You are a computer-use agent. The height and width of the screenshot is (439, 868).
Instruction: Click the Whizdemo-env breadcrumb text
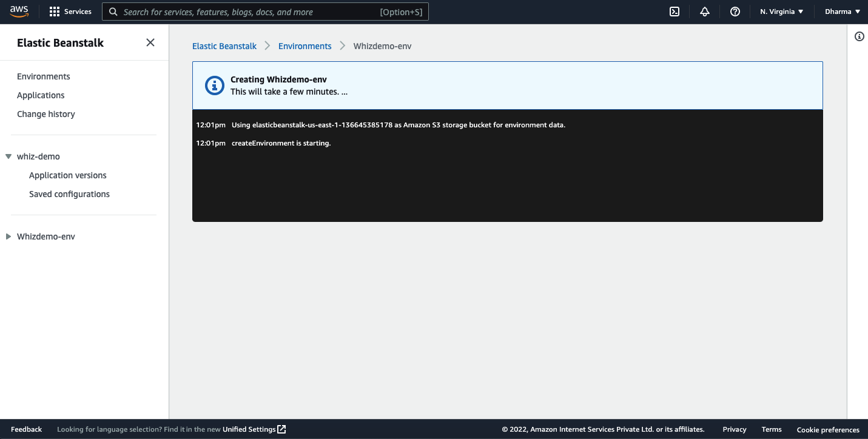[383, 46]
